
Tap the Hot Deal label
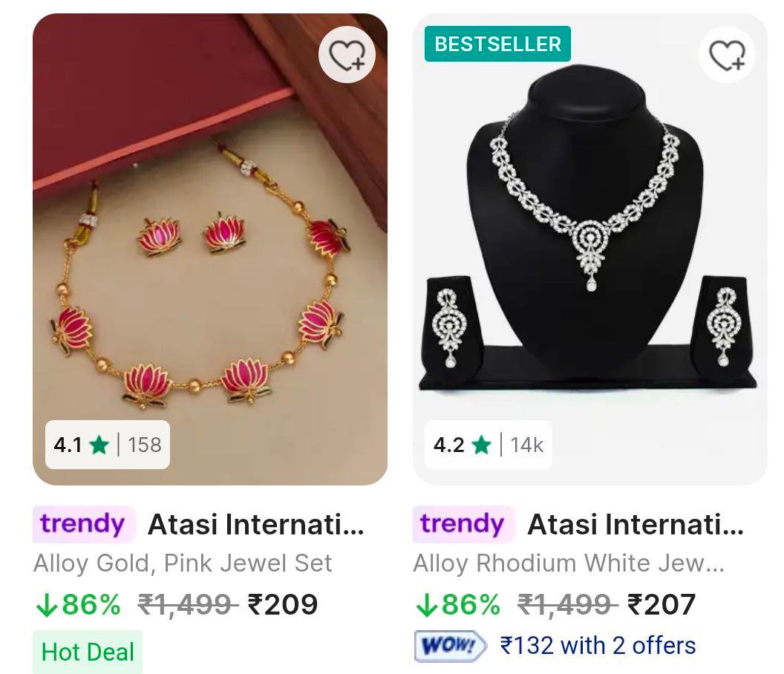86,653
